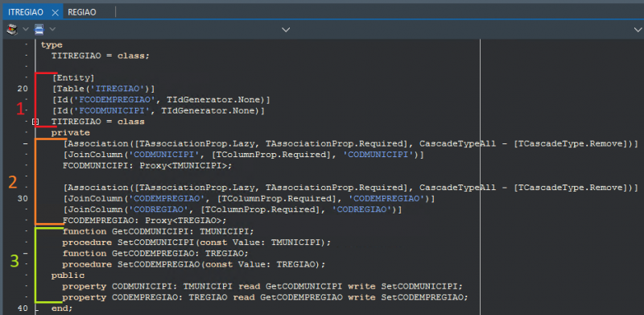Click procedure SetCODMUNICIPI declaration
The height and width of the screenshot is (315, 644).
tap(196, 242)
